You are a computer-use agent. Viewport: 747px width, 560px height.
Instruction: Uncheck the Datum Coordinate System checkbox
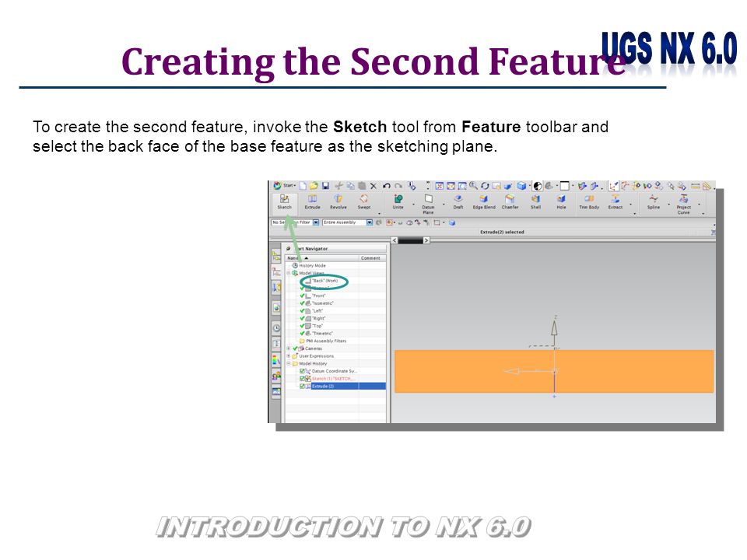click(x=302, y=371)
